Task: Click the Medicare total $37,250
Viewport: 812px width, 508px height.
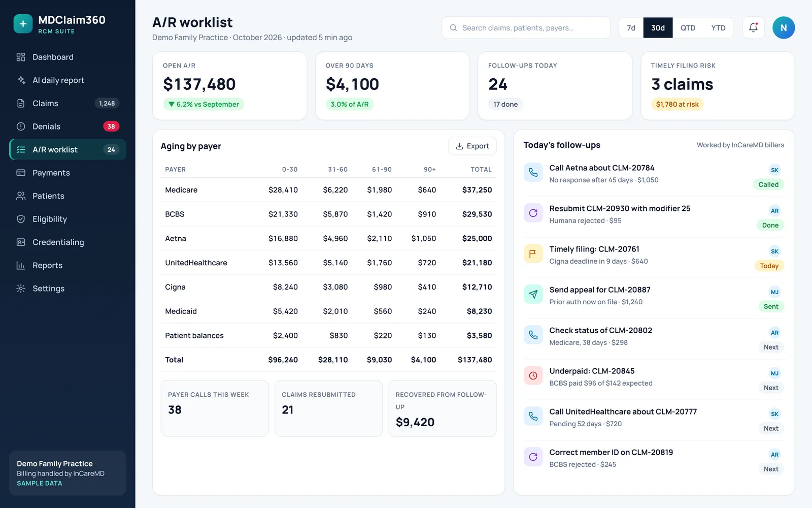Action: pos(477,190)
